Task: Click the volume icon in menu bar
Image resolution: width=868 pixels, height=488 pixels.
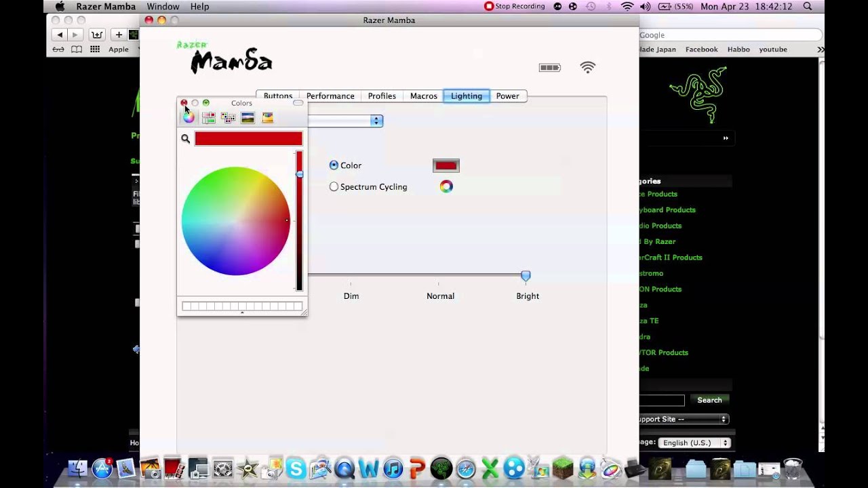Action: (646, 6)
